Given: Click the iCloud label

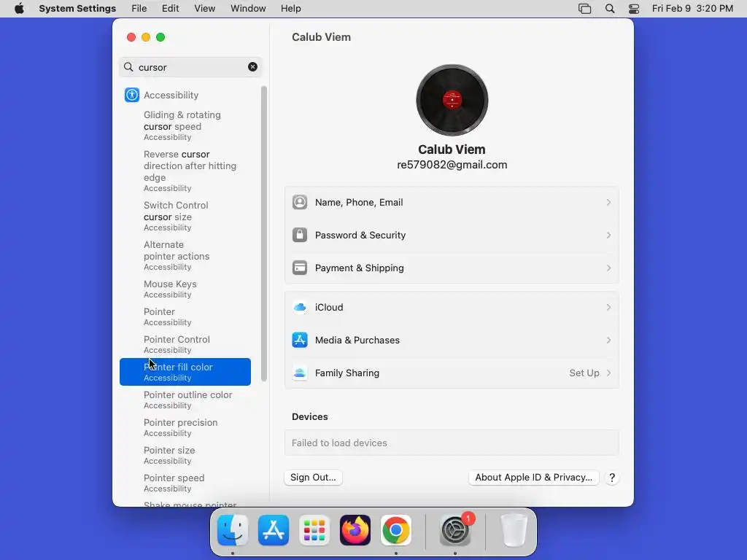Looking at the screenshot, I should (329, 307).
